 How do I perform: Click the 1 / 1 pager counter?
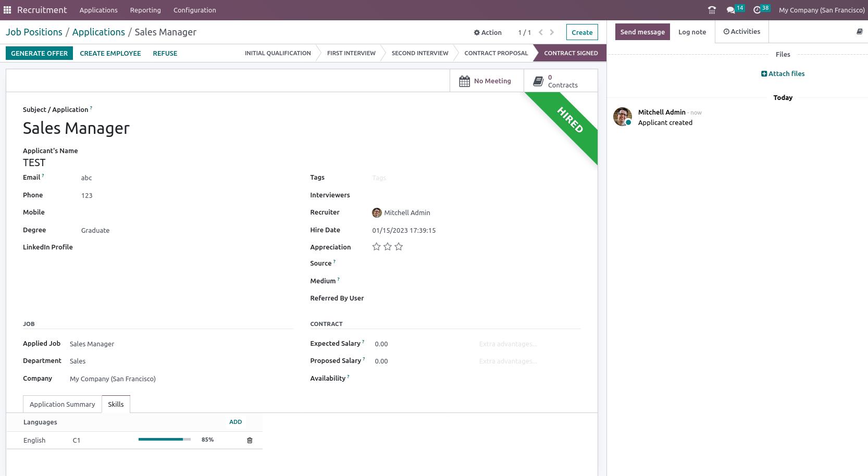tap(524, 32)
